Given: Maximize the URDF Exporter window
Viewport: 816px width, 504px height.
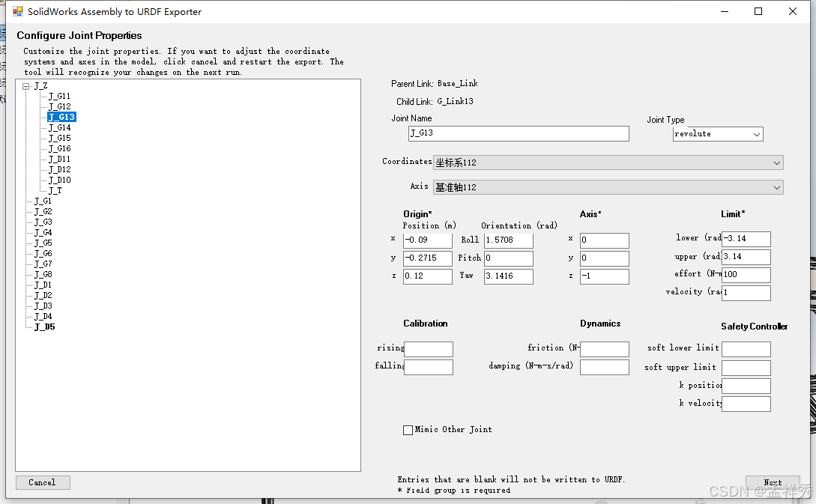Looking at the screenshot, I should [758, 11].
